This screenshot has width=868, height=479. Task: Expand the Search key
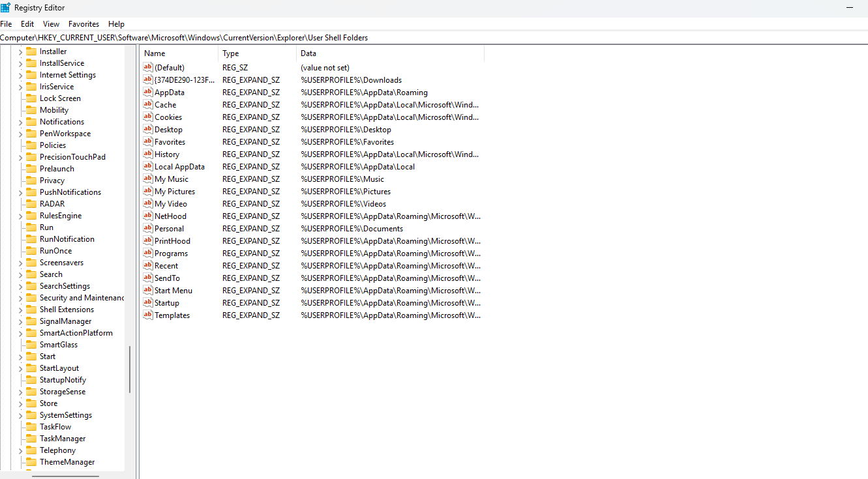tap(20, 274)
